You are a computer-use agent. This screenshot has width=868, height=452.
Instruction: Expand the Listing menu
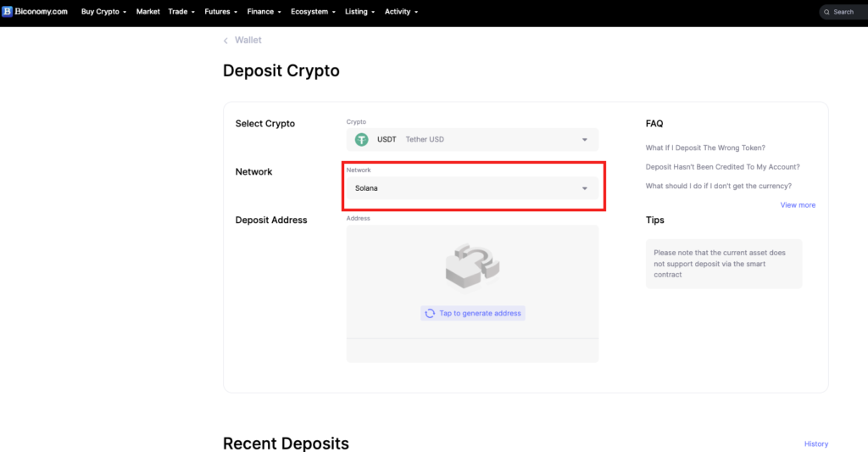coord(359,12)
